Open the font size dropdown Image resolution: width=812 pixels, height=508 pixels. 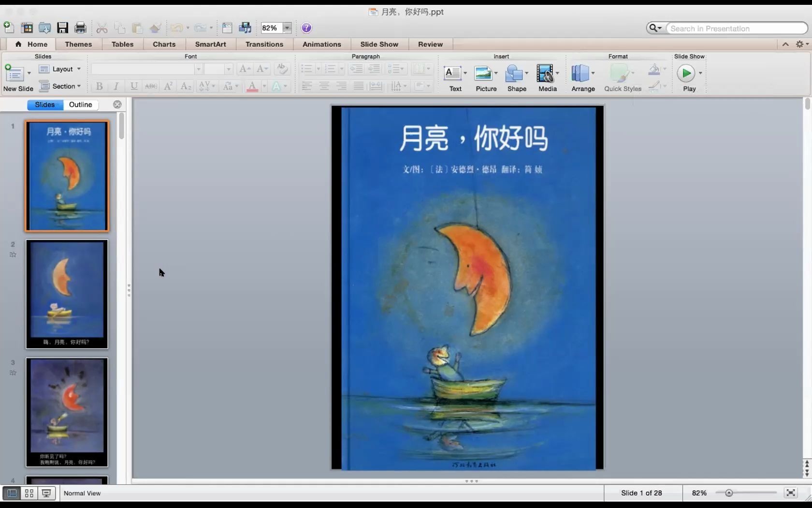(228, 69)
